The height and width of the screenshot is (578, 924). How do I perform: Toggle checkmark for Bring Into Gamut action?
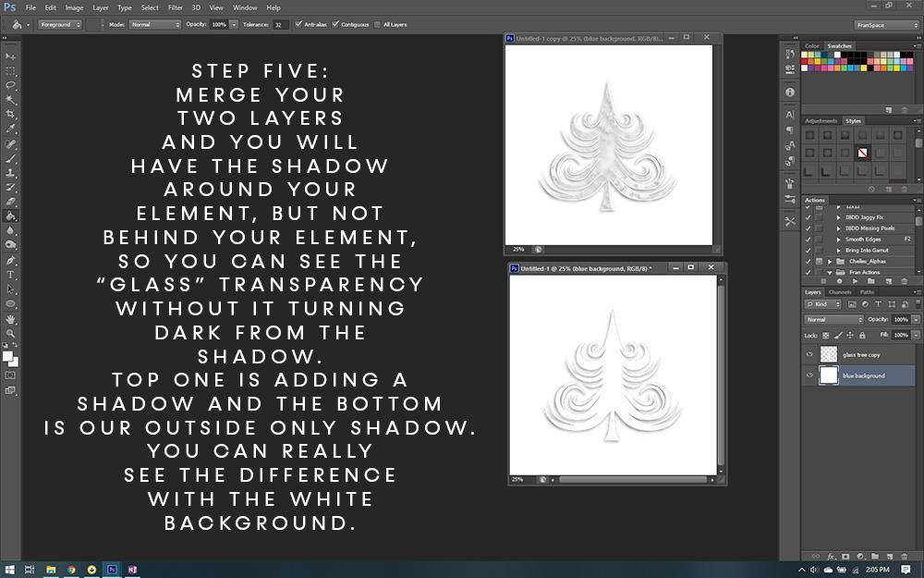(808, 250)
